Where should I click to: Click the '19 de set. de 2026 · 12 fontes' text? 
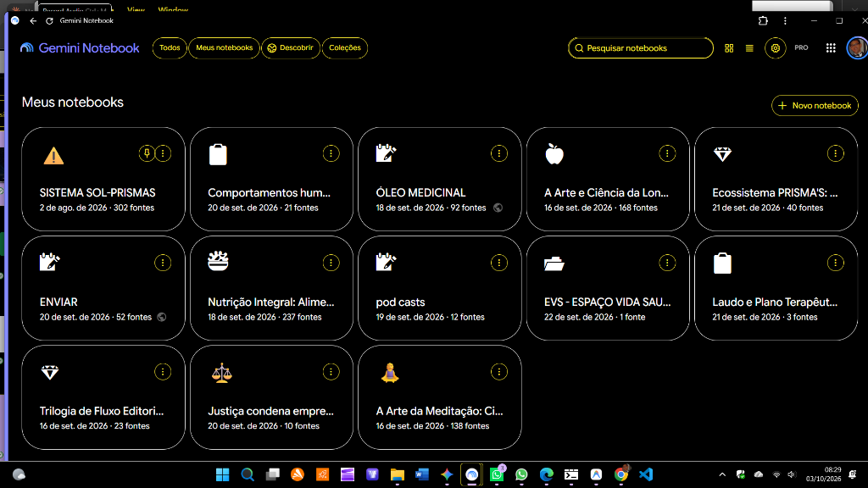click(x=430, y=317)
